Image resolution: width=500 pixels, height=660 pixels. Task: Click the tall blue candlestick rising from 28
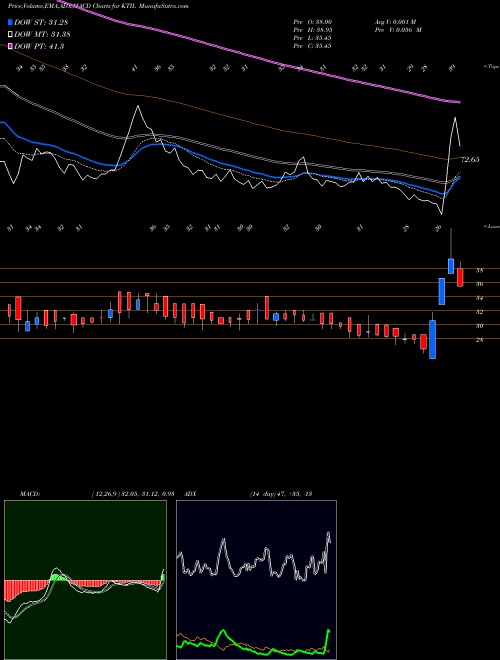(432, 339)
